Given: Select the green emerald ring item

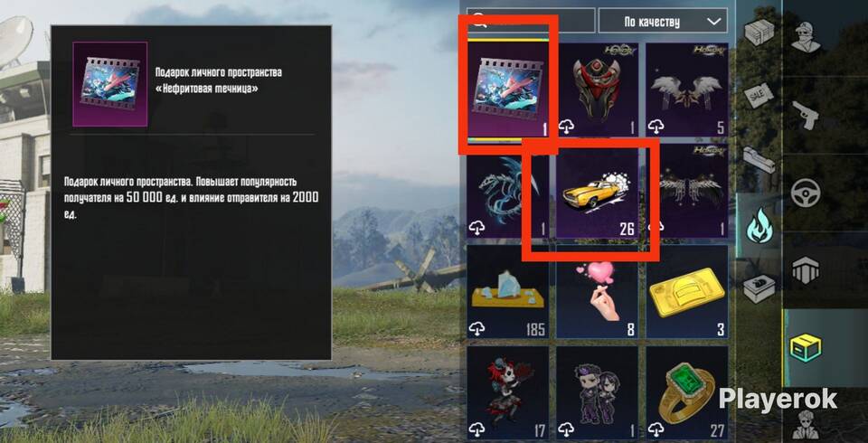Looking at the screenshot, I should (687, 392).
